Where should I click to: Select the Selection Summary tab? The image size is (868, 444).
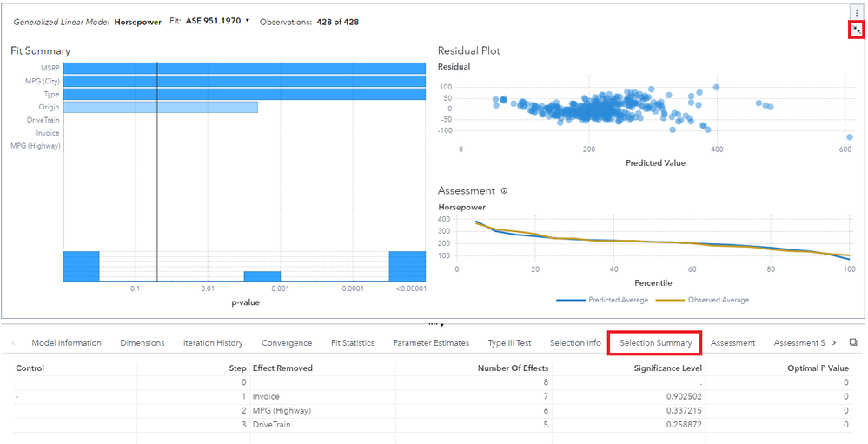(x=655, y=342)
